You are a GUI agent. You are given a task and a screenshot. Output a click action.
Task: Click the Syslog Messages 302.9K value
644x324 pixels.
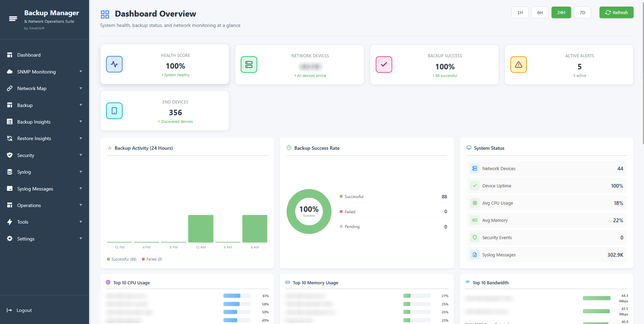615,255
